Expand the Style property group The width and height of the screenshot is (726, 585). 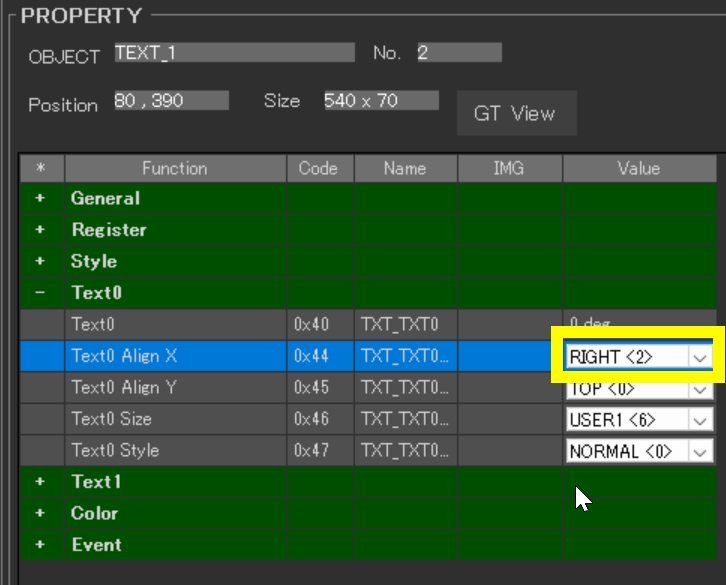[41, 262]
